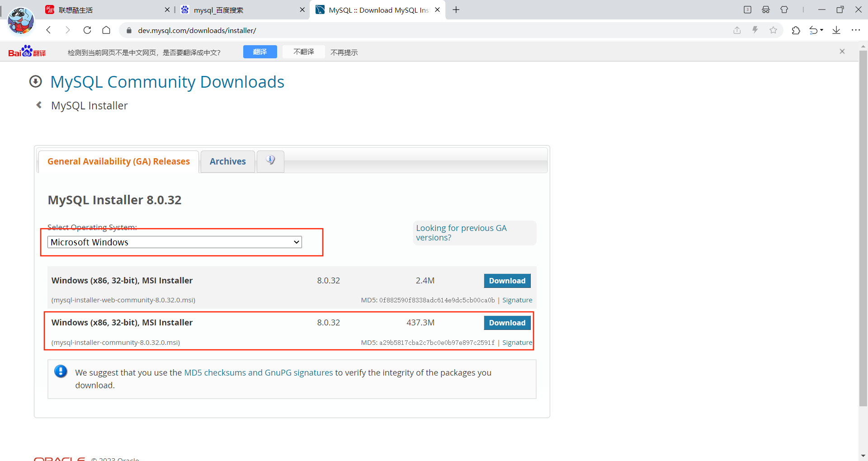The height and width of the screenshot is (461, 868).
Task: Download the 437.3M full installer
Action: (x=507, y=323)
